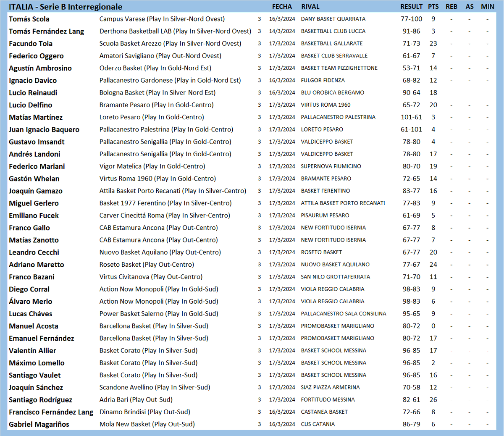Viewport: 504px width, 436px height.
Task: Select player name Andrés Landoni
Action: click(34, 154)
